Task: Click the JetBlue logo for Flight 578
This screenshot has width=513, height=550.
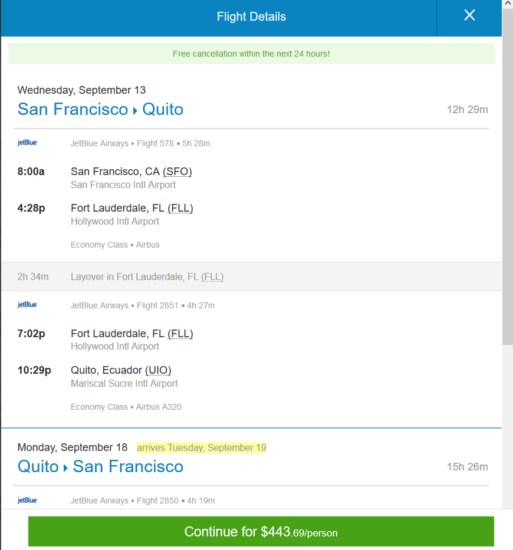Action: pos(27,142)
